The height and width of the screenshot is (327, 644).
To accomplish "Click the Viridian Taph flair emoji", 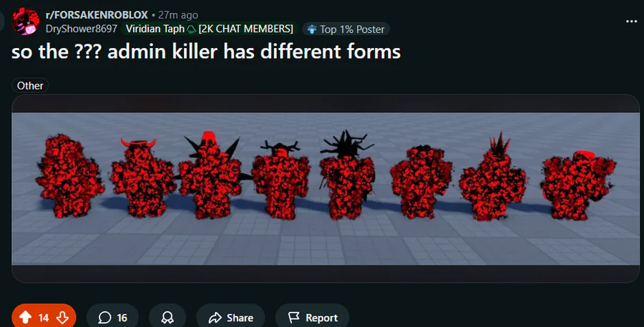I will pos(191,29).
